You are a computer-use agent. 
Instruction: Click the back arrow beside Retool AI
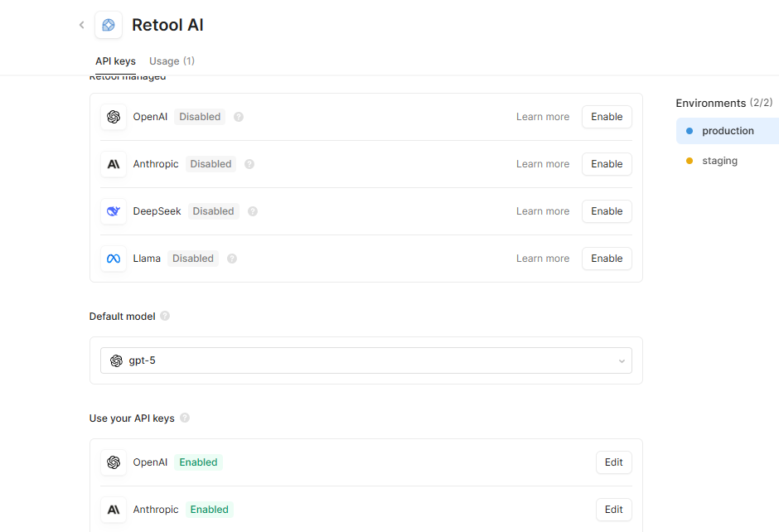pos(81,25)
